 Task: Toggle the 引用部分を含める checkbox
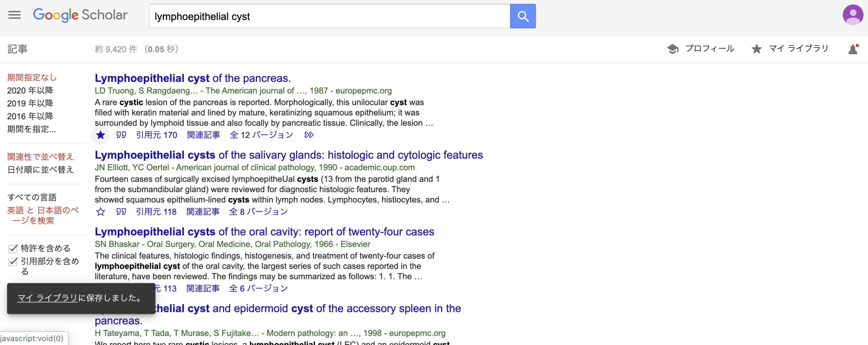(13, 262)
